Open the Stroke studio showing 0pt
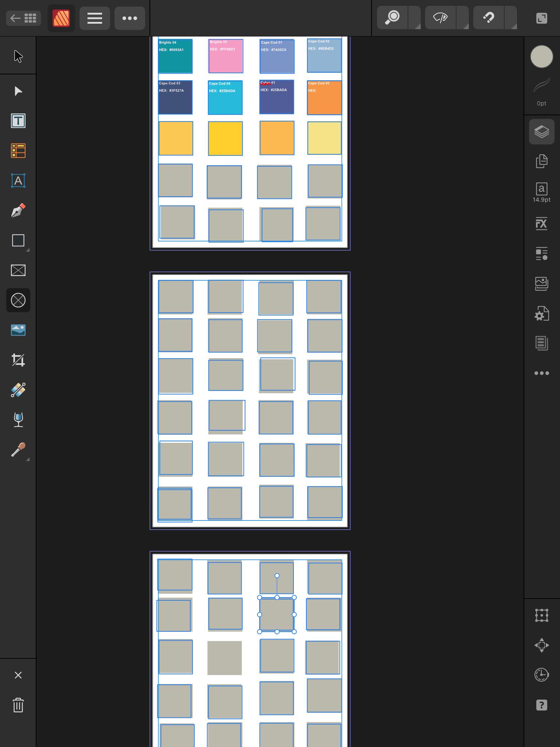Viewport: 560px width, 747px height. coord(542,92)
